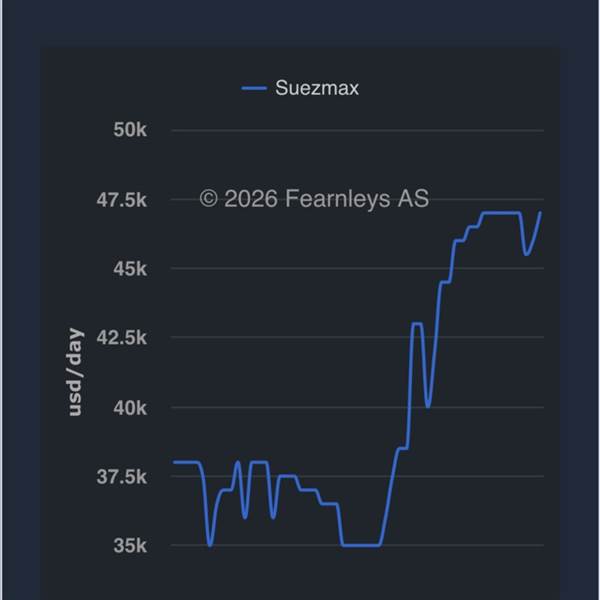Click the line's last point at right end
The height and width of the screenshot is (600, 600).
point(540,213)
